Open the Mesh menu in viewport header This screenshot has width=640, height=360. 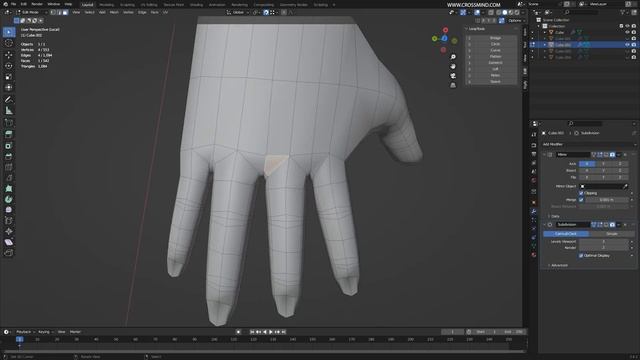point(114,12)
